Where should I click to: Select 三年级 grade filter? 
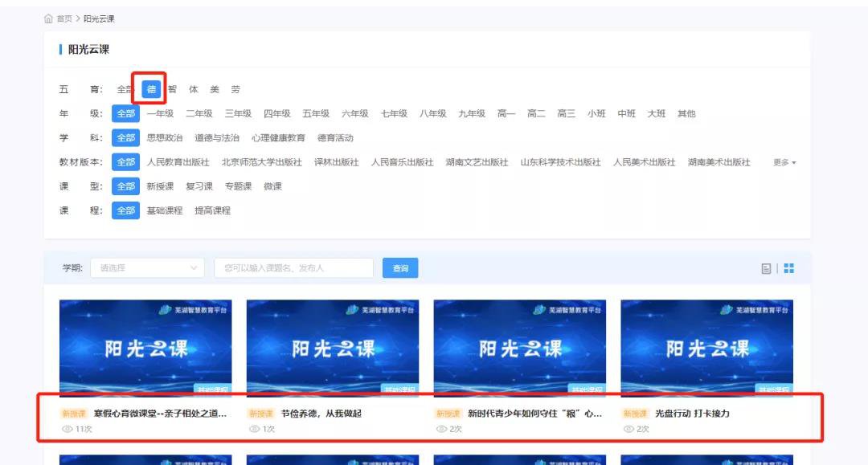pos(238,114)
